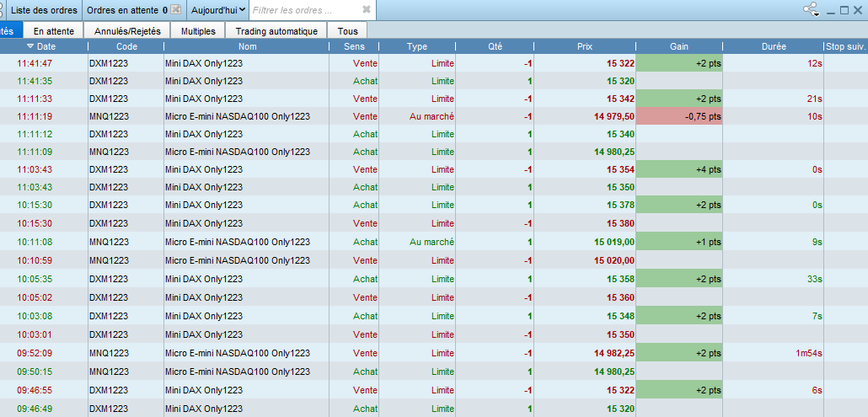Open the share menu icon
The image size is (868, 417).
point(812,9)
